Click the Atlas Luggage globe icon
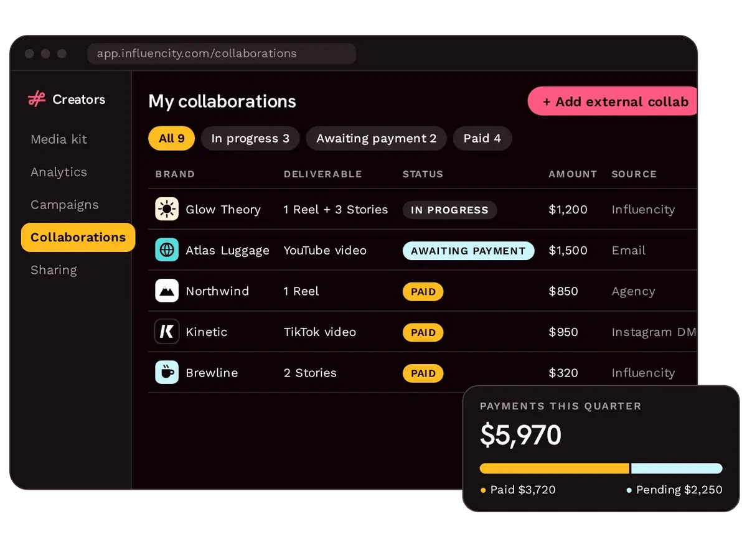The height and width of the screenshot is (560, 747). pos(167,250)
